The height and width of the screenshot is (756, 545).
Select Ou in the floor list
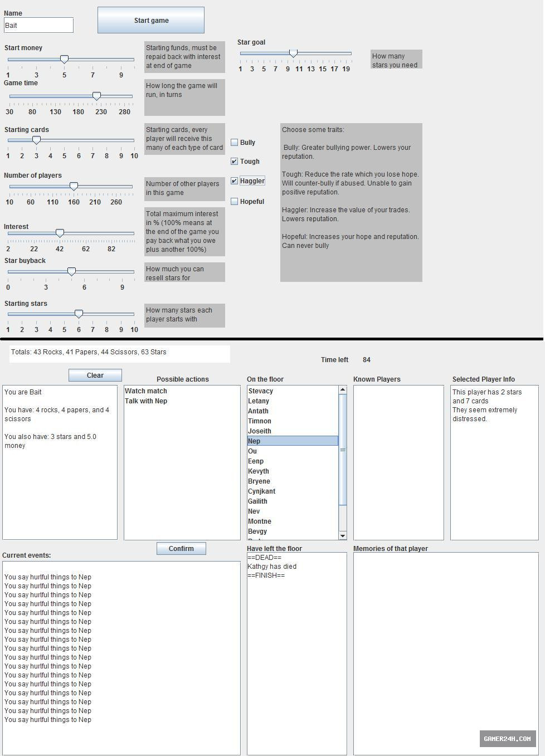(293, 451)
